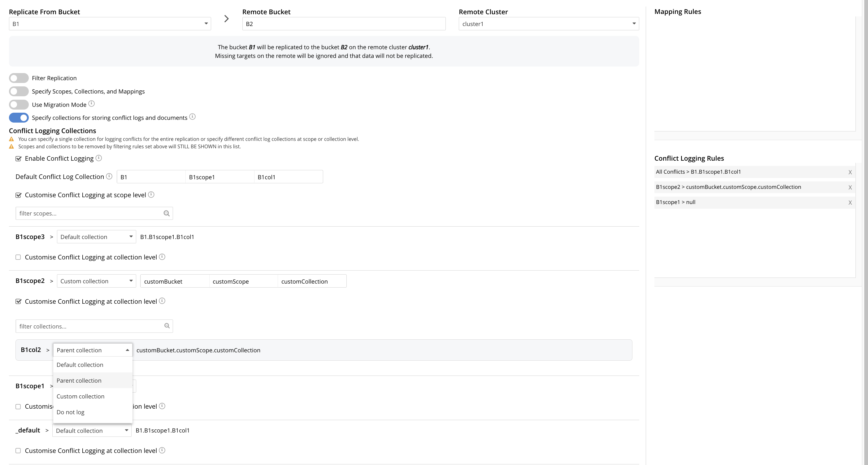
Task: Remove the All Conflicts logging rule
Action: pyautogui.click(x=850, y=172)
